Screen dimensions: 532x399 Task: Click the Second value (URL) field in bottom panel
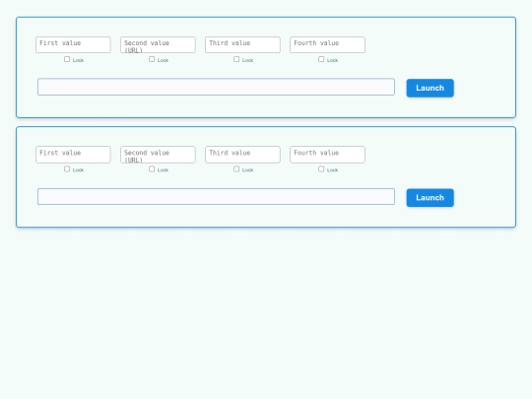(x=158, y=155)
